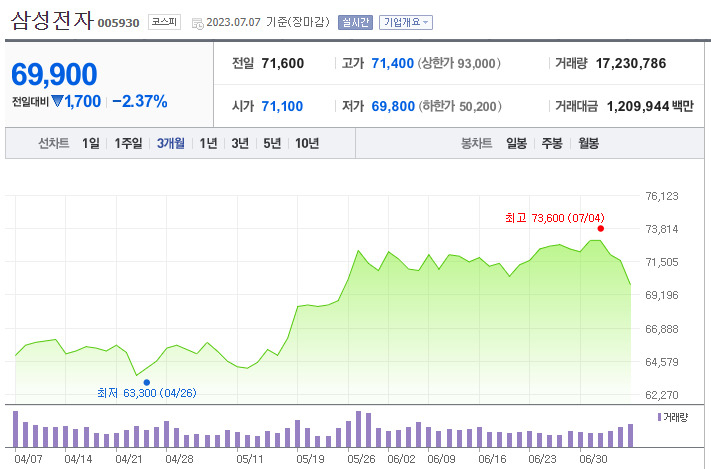Click the blue 최저 low-point marker dot
The image size is (711, 469).
tap(146, 382)
